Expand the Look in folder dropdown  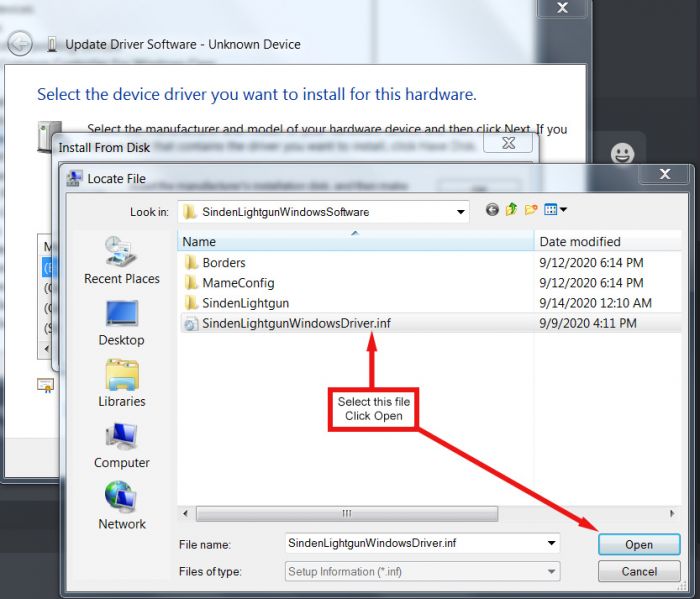click(x=460, y=212)
